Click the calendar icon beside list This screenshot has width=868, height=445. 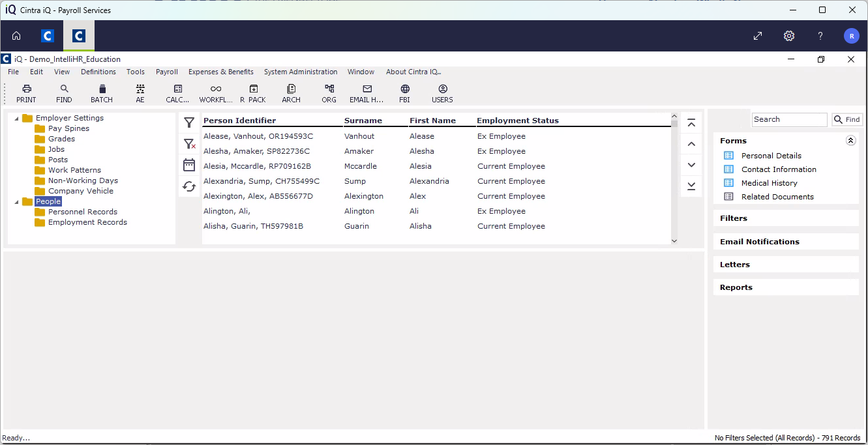[189, 165]
